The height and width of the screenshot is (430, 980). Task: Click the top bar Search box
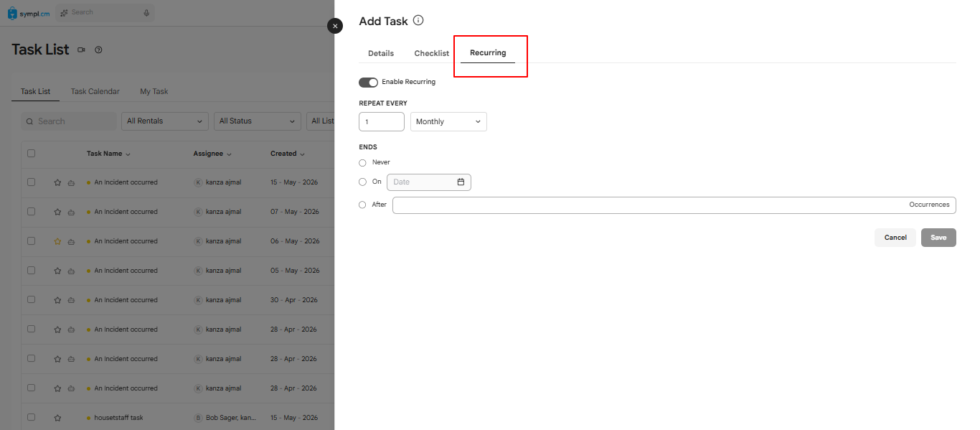pyautogui.click(x=105, y=12)
